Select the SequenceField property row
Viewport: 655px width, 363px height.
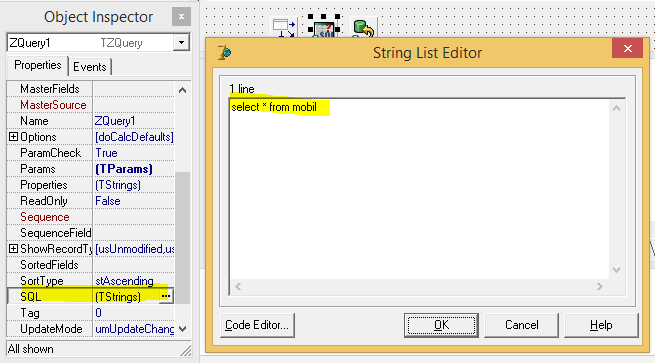tap(91, 233)
